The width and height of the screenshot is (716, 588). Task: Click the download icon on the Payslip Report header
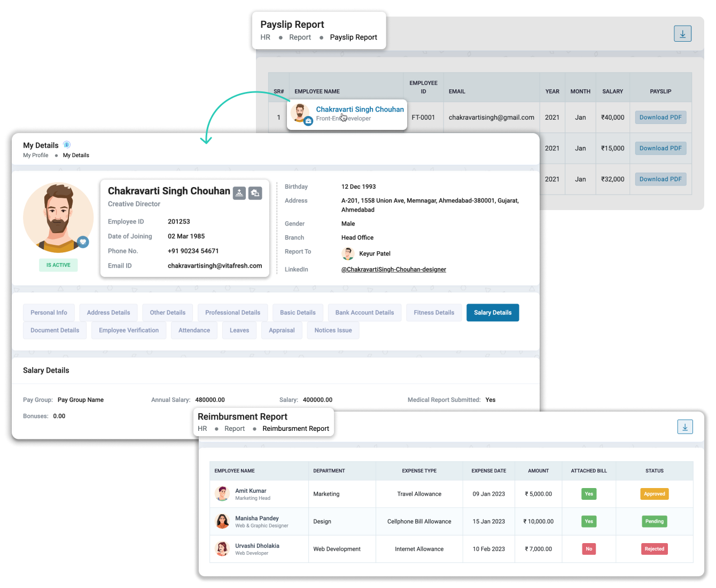tap(682, 33)
